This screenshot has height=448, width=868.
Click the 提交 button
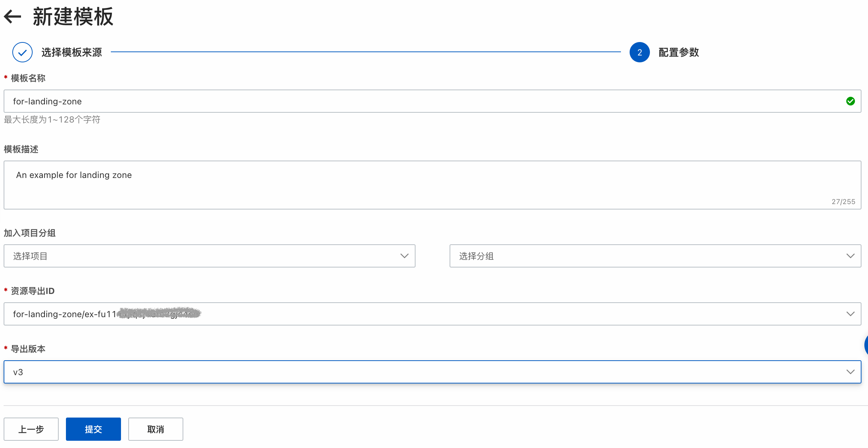pos(93,429)
